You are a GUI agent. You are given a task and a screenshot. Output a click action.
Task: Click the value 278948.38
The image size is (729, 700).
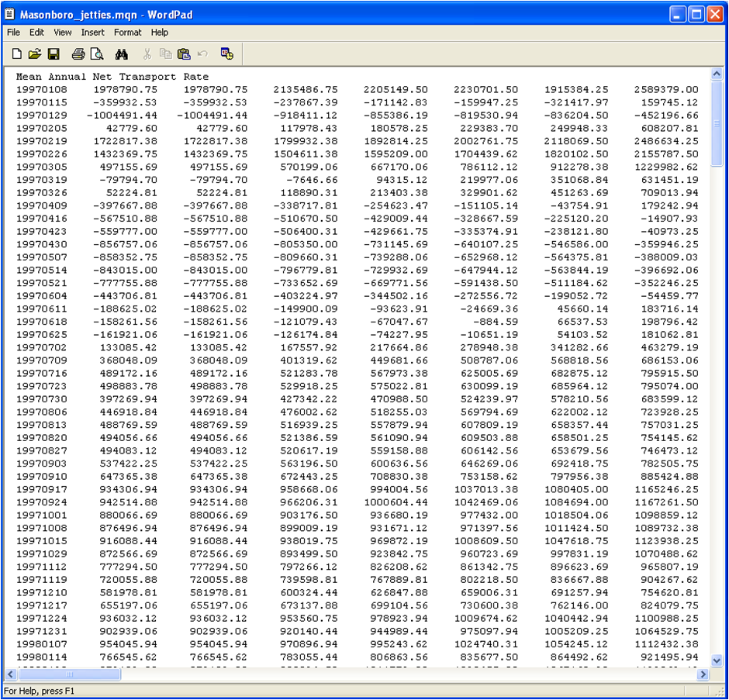pyautogui.click(x=489, y=347)
